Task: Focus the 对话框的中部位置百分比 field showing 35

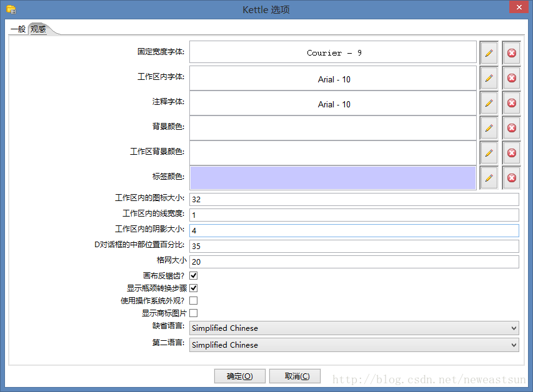Action: pyautogui.click(x=354, y=247)
